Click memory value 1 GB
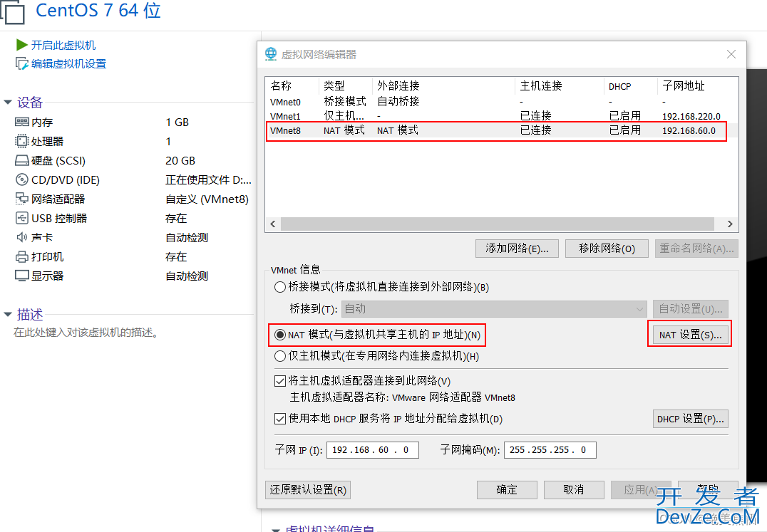Viewport: 767px width, 532px height. [x=177, y=122]
